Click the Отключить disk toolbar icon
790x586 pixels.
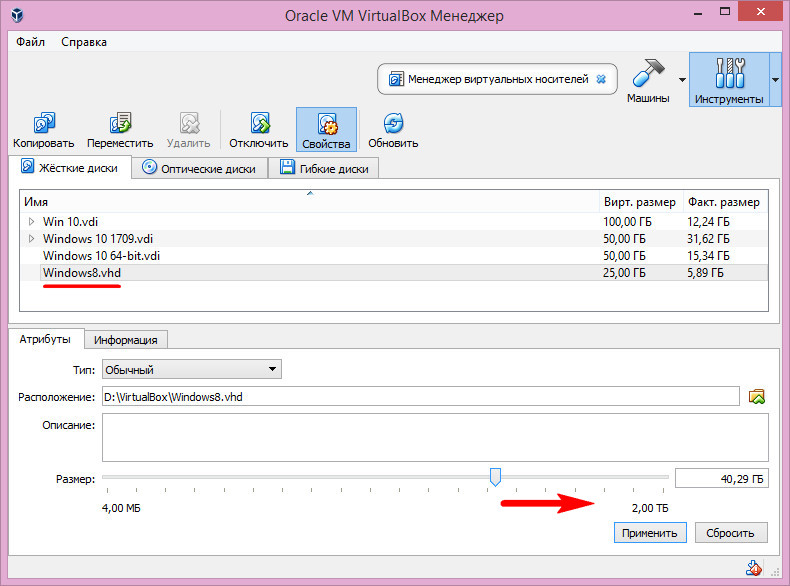[x=259, y=122]
